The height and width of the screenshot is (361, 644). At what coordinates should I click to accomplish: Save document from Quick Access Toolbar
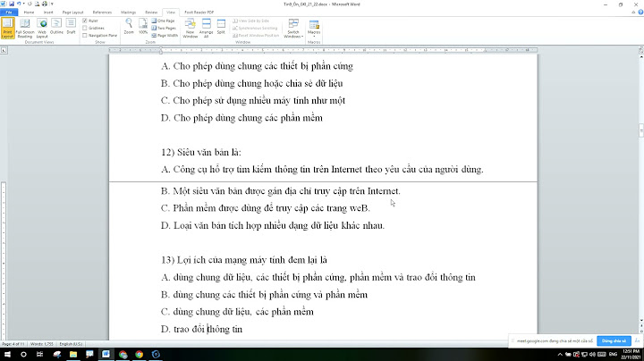tap(12, 4)
